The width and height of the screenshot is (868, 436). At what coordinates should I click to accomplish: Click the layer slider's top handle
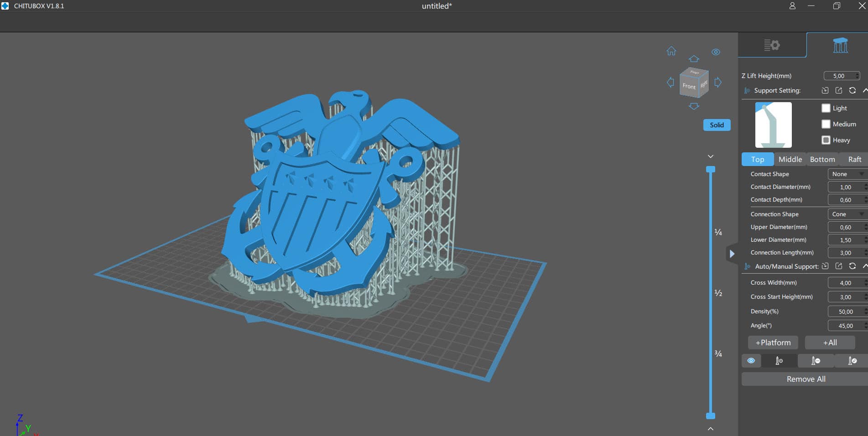tap(711, 170)
